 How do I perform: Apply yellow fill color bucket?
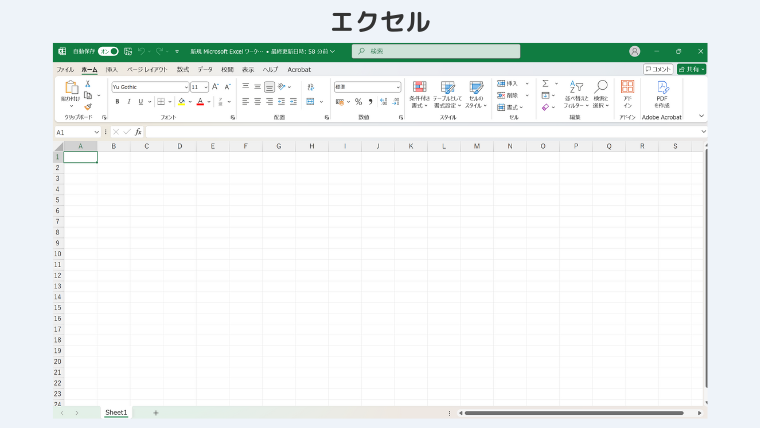pyautogui.click(x=182, y=102)
